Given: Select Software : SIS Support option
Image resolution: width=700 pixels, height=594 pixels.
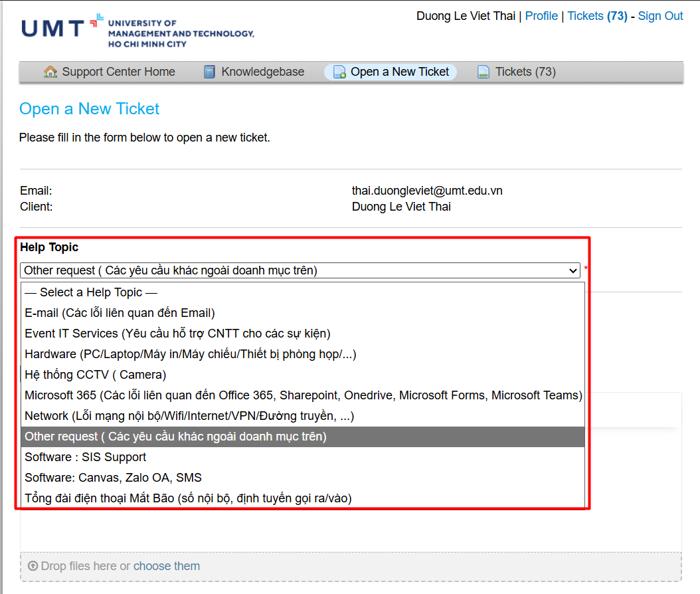Looking at the screenshot, I should point(86,457).
